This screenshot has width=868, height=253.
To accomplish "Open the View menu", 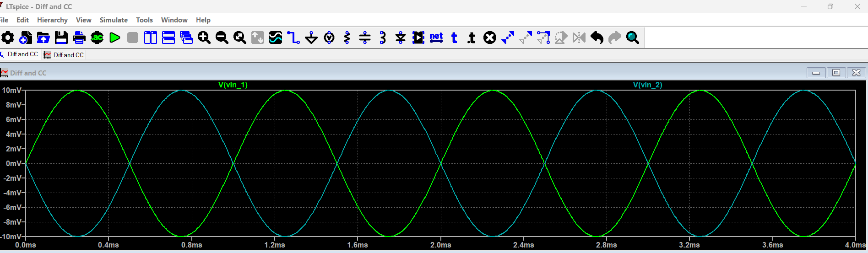I will coord(84,20).
